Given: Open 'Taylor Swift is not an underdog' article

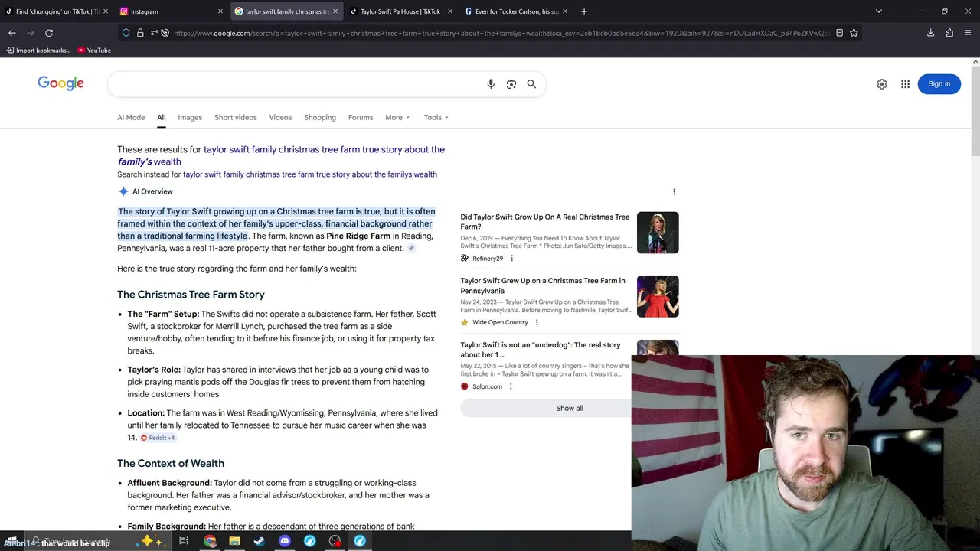Looking at the screenshot, I should [x=541, y=350].
